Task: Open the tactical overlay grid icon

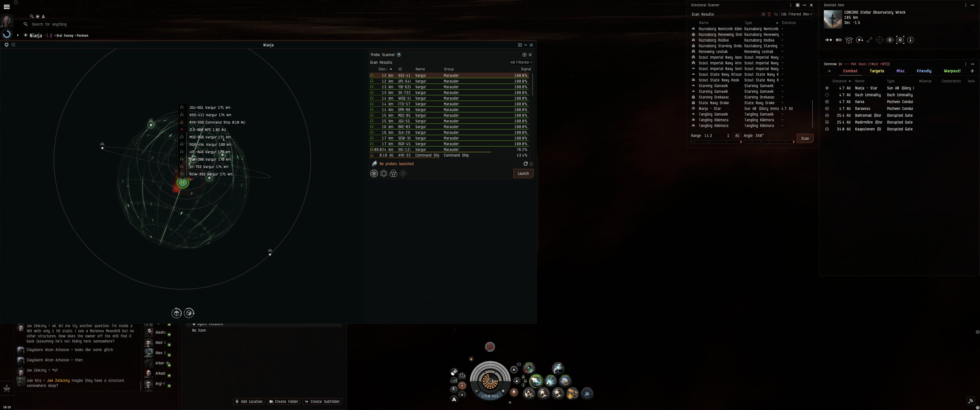Action: point(462,376)
